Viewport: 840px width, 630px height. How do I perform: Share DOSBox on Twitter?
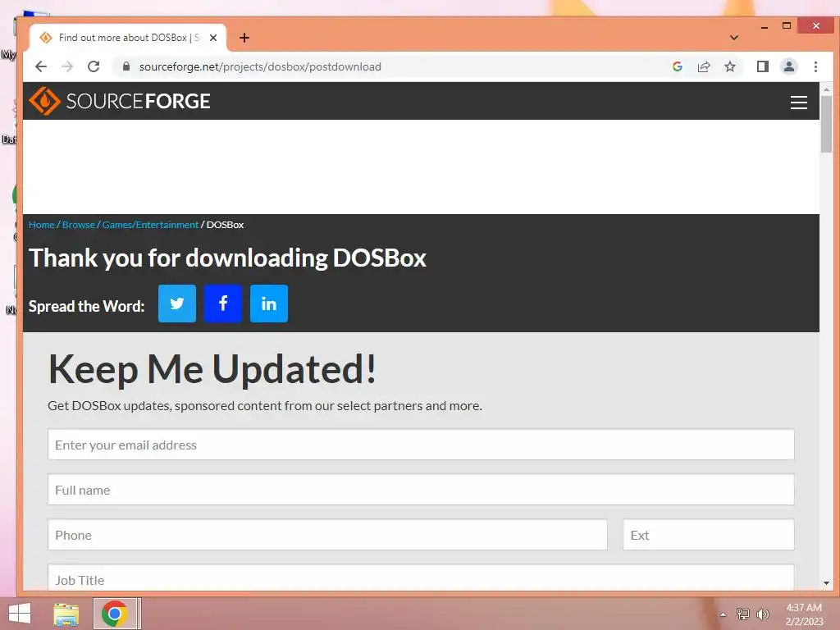pos(177,304)
